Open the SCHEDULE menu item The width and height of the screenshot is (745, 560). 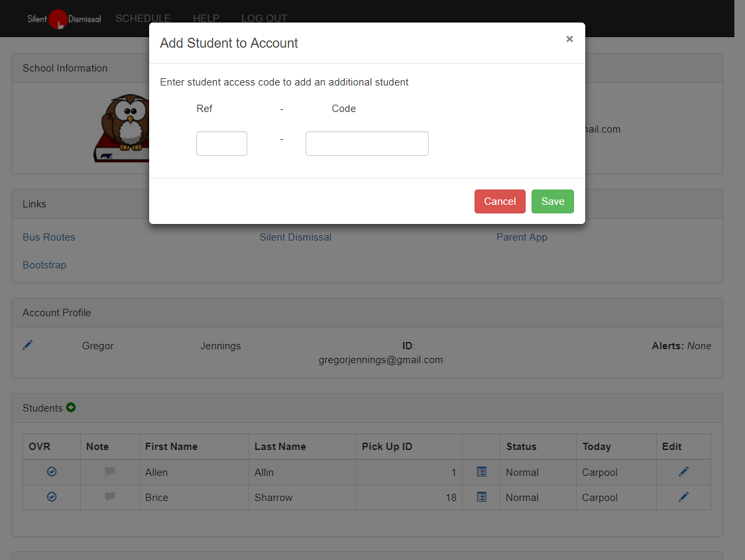click(143, 19)
